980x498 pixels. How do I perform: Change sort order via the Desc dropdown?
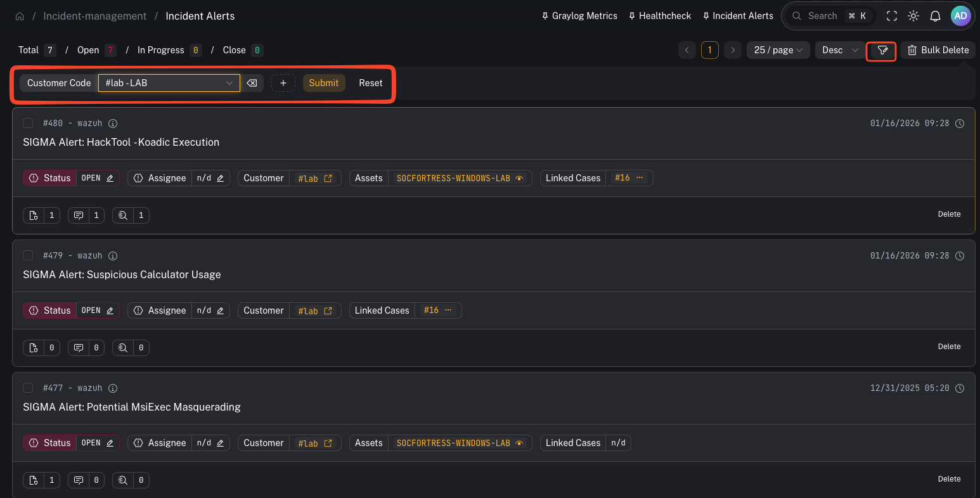[x=839, y=50]
